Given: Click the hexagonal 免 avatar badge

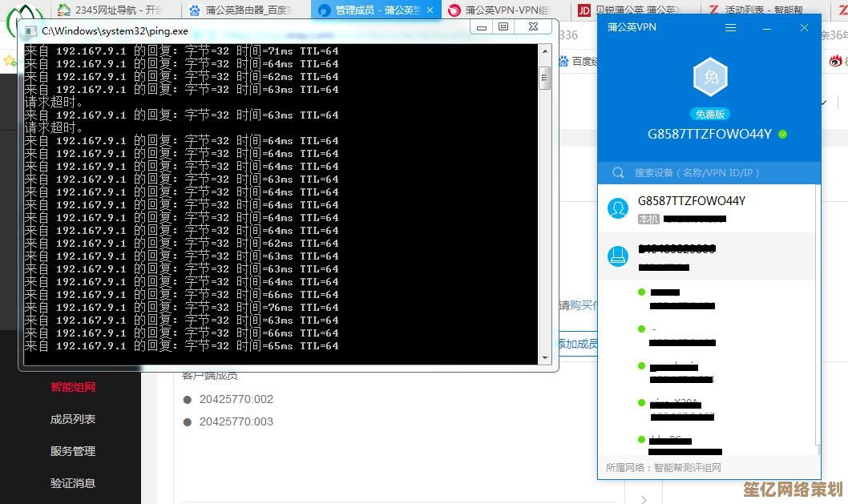Looking at the screenshot, I should pyautogui.click(x=710, y=78).
